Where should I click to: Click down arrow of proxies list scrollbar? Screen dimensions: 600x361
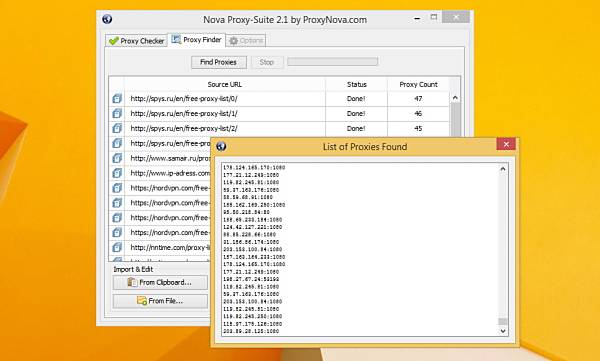(x=503, y=331)
